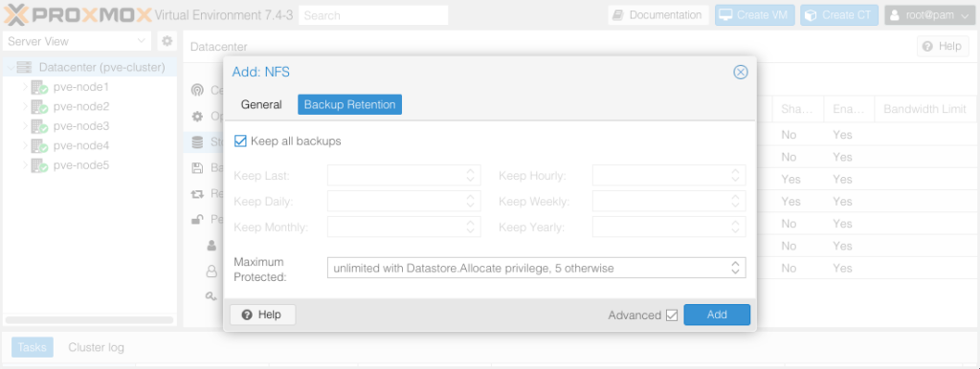Click the Shared column header
Image resolution: width=980 pixels, height=369 pixels.
pyautogui.click(x=797, y=109)
